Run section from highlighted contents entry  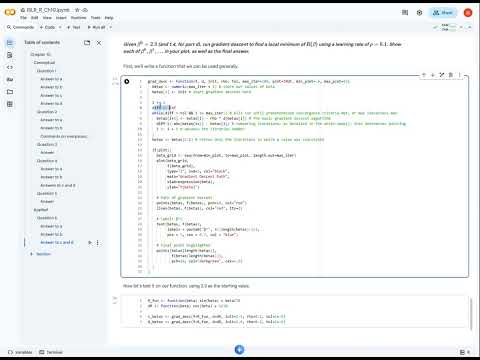pyautogui.click(x=90, y=243)
